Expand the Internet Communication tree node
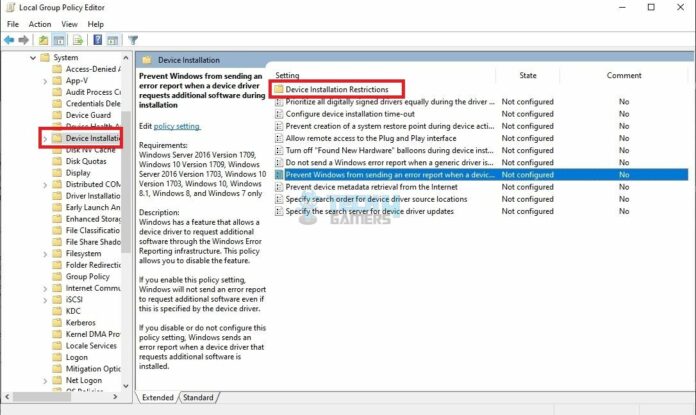Screen dimensions: 696x415 tap(45, 289)
